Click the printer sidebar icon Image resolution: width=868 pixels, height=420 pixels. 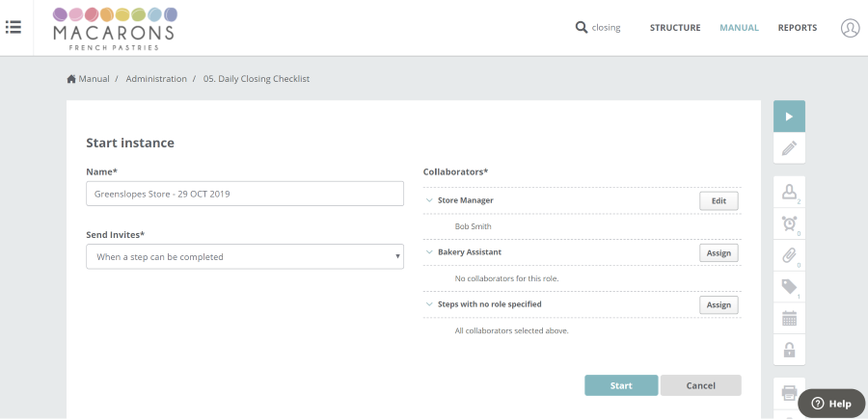[x=789, y=393]
